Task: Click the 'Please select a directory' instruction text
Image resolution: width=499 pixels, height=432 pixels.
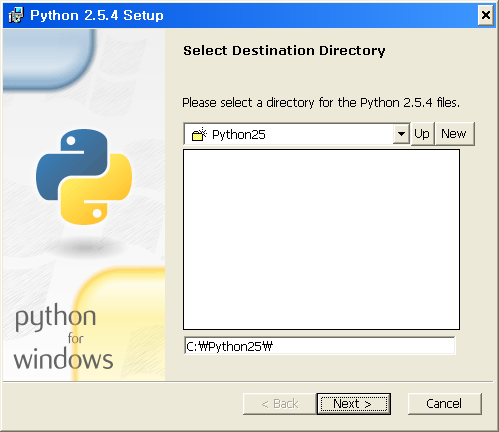Action: pyautogui.click(x=321, y=103)
